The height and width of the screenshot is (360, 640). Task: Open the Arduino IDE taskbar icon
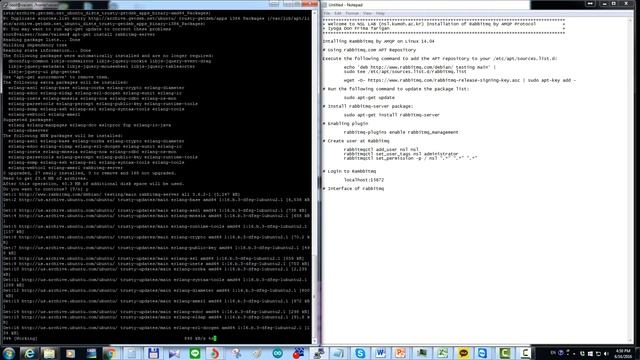[278, 353]
